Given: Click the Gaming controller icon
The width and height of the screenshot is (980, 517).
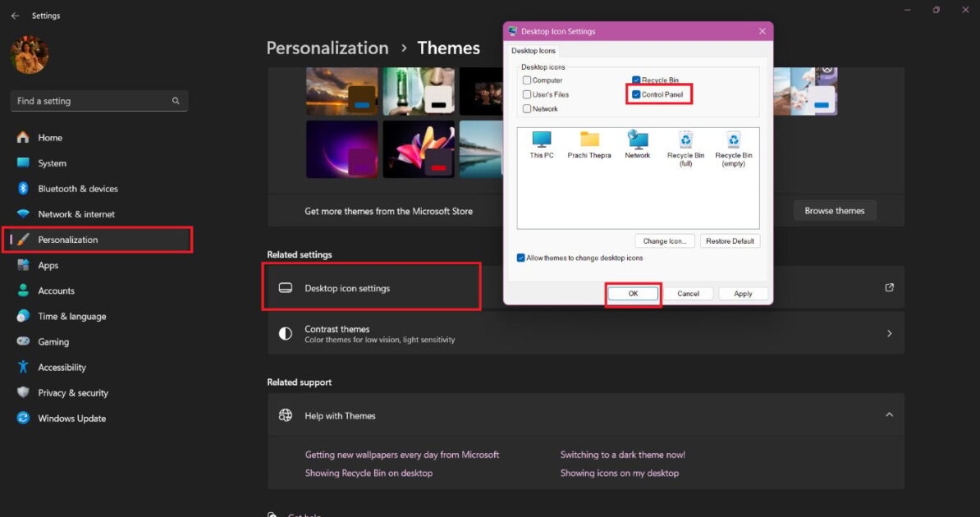Looking at the screenshot, I should coord(23,341).
